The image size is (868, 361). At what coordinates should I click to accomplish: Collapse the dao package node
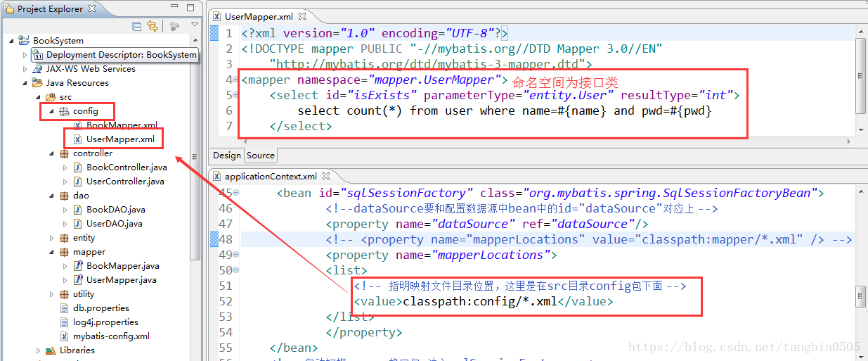pyautogui.click(x=51, y=196)
